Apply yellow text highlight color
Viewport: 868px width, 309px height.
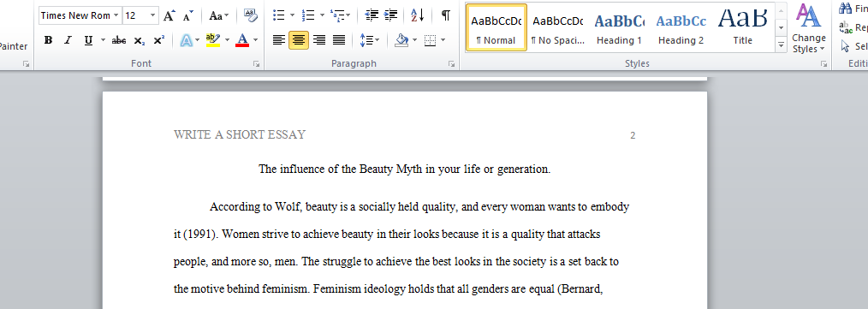click(x=213, y=40)
